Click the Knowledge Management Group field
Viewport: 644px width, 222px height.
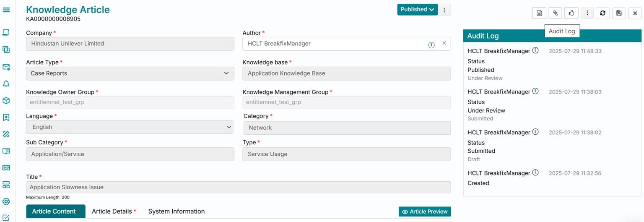(x=347, y=102)
